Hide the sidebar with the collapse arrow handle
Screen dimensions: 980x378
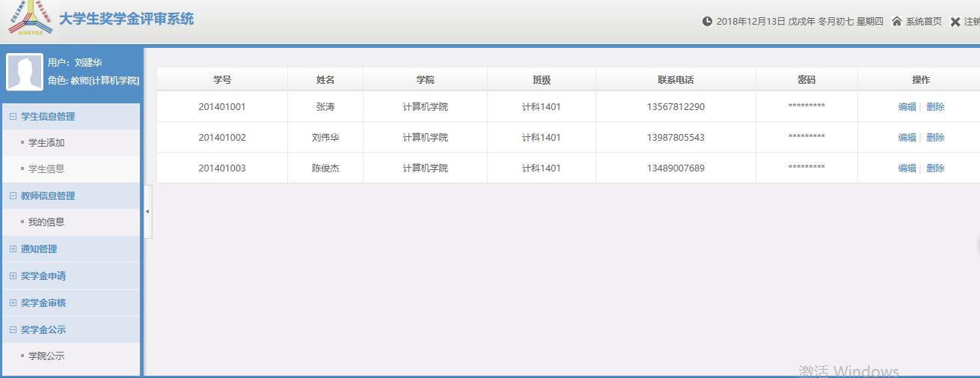(147, 212)
